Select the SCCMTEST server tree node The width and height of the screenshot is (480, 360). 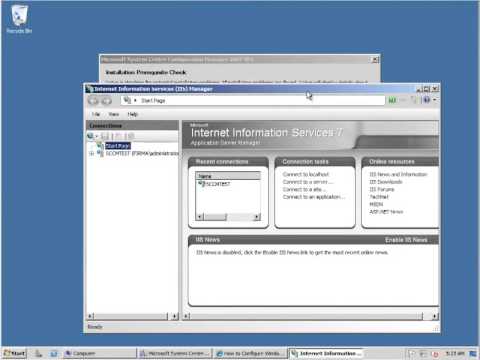(x=142, y=153)
